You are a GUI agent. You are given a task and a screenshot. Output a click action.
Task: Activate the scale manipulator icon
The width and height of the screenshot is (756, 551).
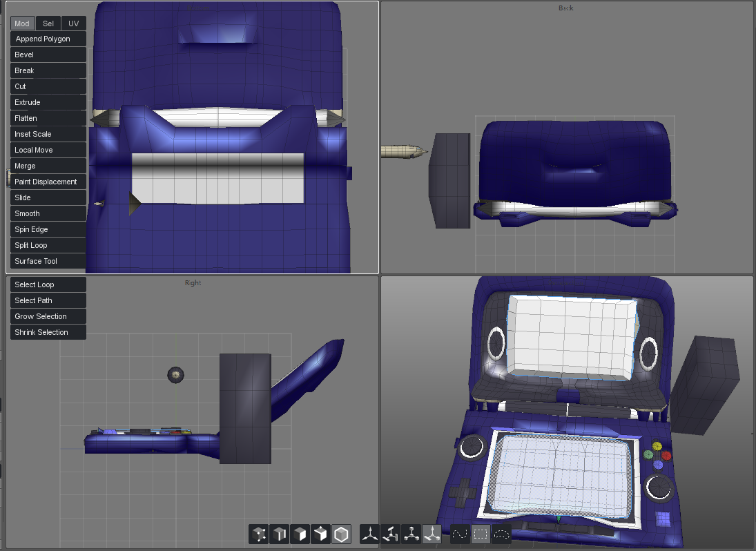(411, 534)
